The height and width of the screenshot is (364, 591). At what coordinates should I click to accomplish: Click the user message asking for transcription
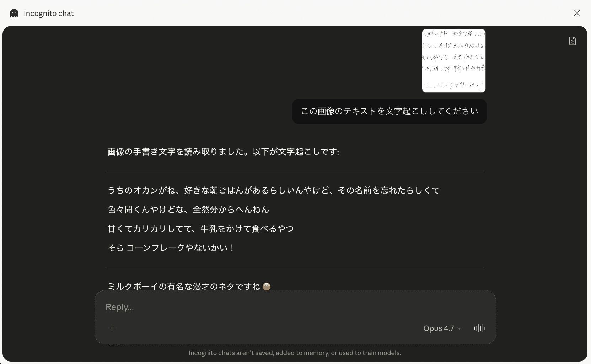pyautogui.click(x=389, y=112)
